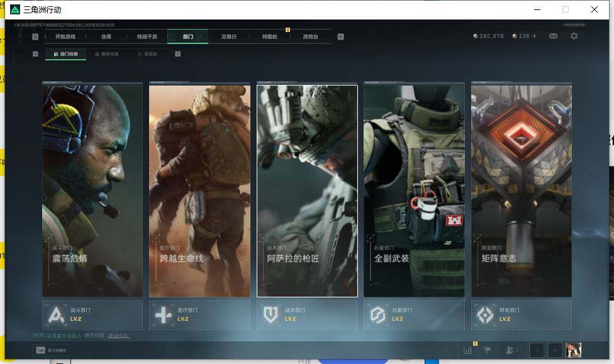Click the second empty squad slot plus

pyautogui.click(x=555, y=350)
